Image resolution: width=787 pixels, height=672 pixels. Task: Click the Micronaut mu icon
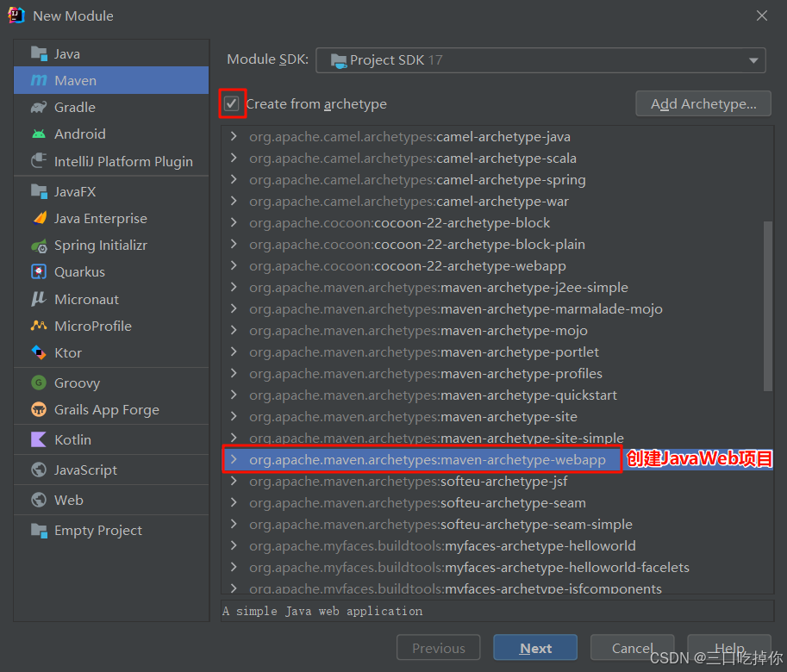coord(39,299)
